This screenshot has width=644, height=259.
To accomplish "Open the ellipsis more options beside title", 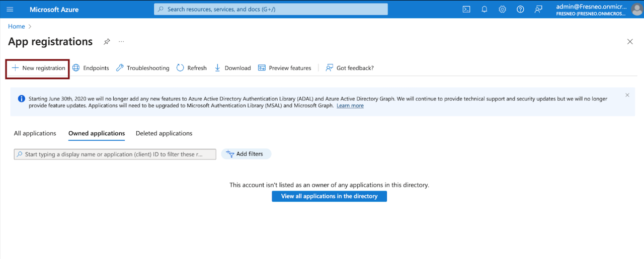I will click(x=121, y=42).
